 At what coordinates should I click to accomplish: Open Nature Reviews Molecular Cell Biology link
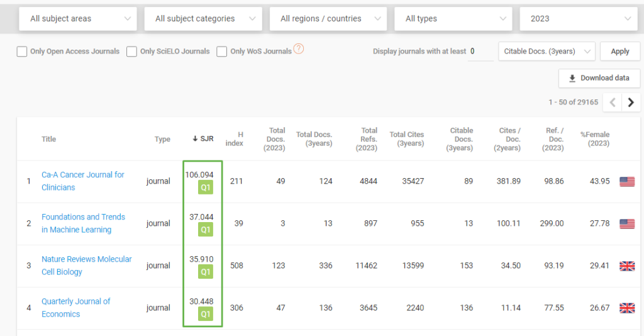(86, 266)
